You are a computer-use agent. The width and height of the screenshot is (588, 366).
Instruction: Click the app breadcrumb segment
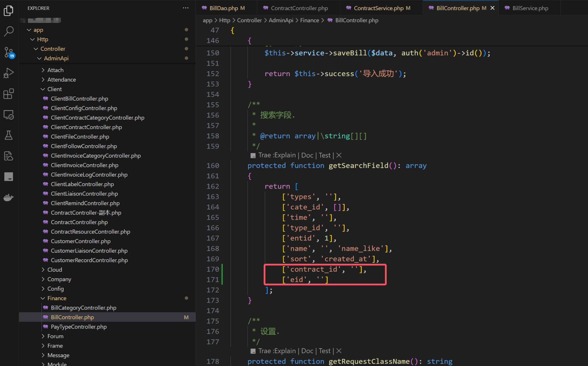tap(207, 20)
